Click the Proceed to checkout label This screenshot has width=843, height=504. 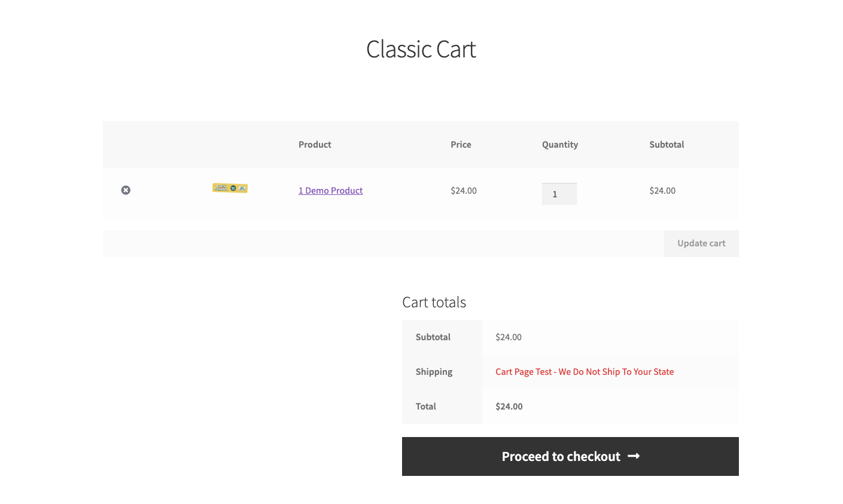[x=561, y=457]
